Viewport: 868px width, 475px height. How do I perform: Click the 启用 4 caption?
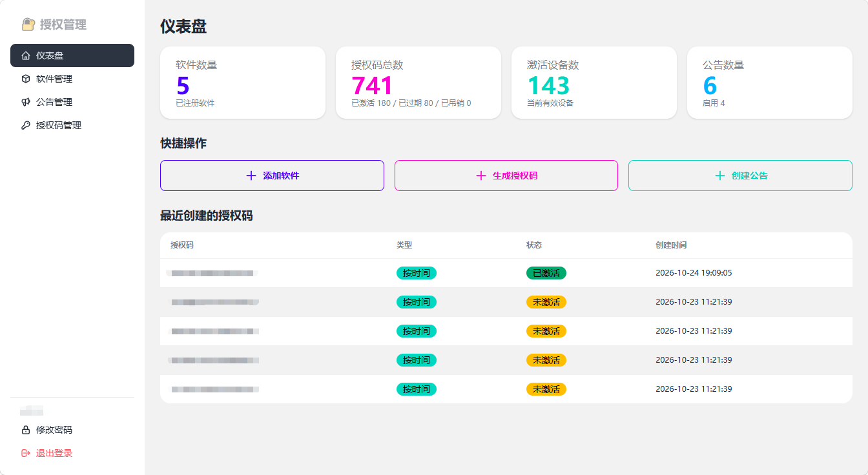coord(714,103)
